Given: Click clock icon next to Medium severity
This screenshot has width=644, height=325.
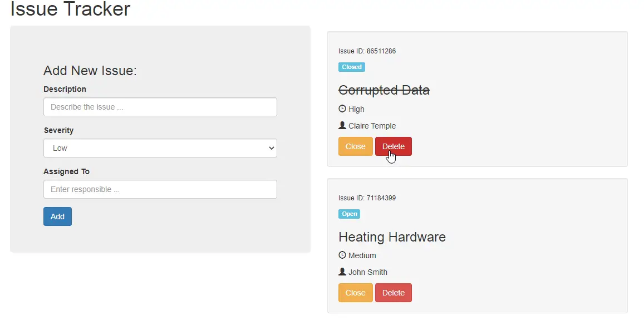Looking at the screenshot, I should (342, 255).
